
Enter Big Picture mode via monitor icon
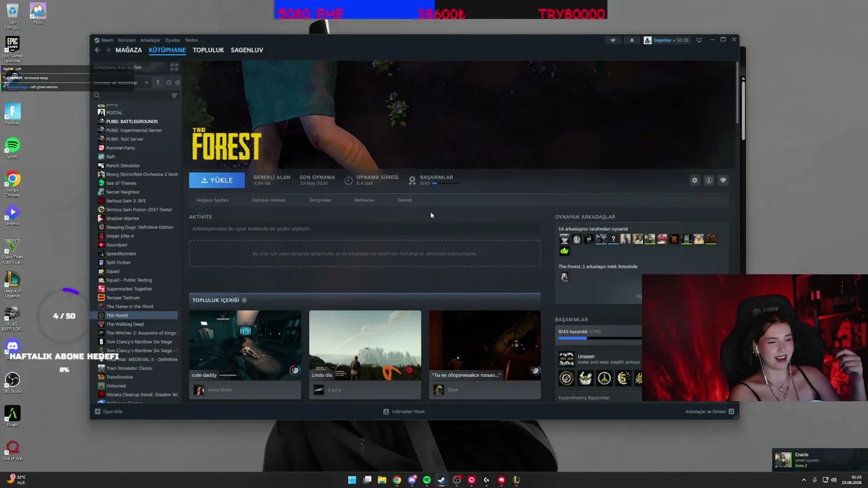click(x=699, y=40)
